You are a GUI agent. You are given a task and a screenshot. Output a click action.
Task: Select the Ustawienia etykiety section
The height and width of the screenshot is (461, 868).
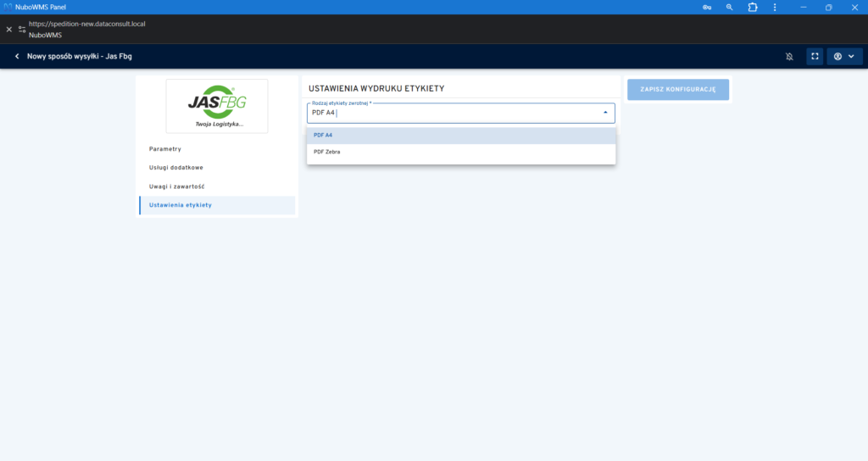(x=181, y=205)
